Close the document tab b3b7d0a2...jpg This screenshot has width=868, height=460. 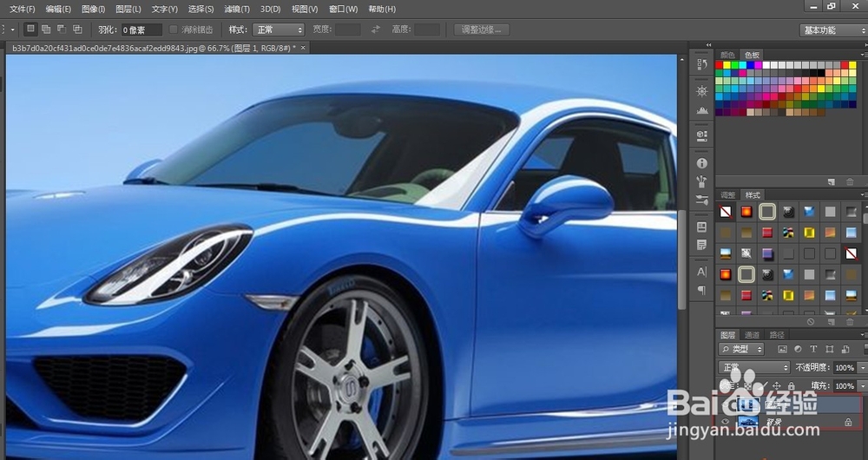tap(303, 48)
